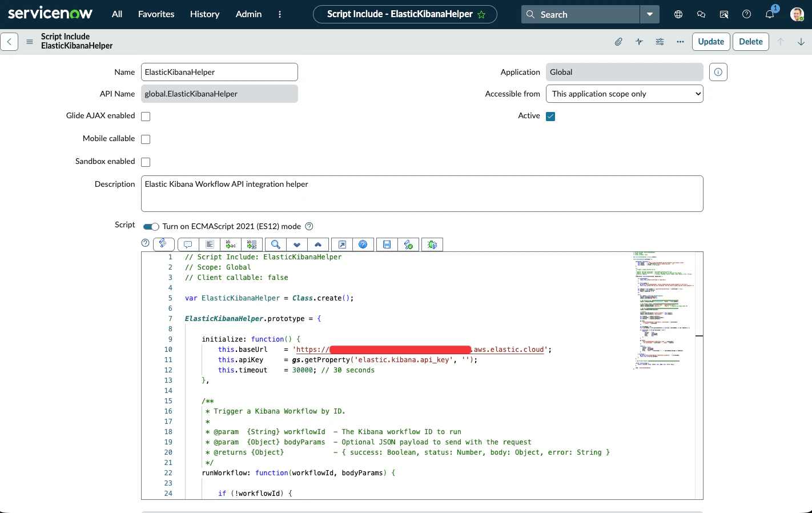
Task: Open the notifications bell
Action: [770, 14]
